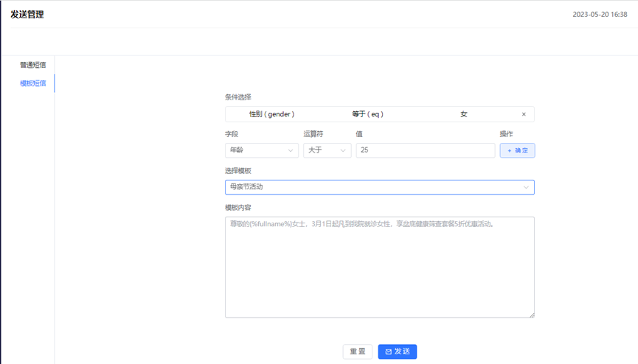The height and width of the screenshot is (364, 638).
Task: Click the 模板内容 label
Action: point(238,207)
